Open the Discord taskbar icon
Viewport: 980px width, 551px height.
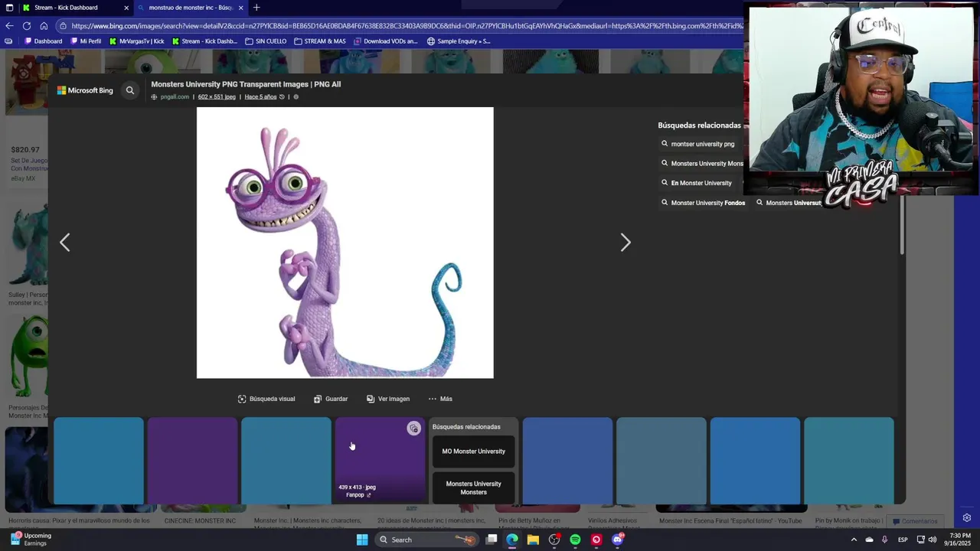618,540
